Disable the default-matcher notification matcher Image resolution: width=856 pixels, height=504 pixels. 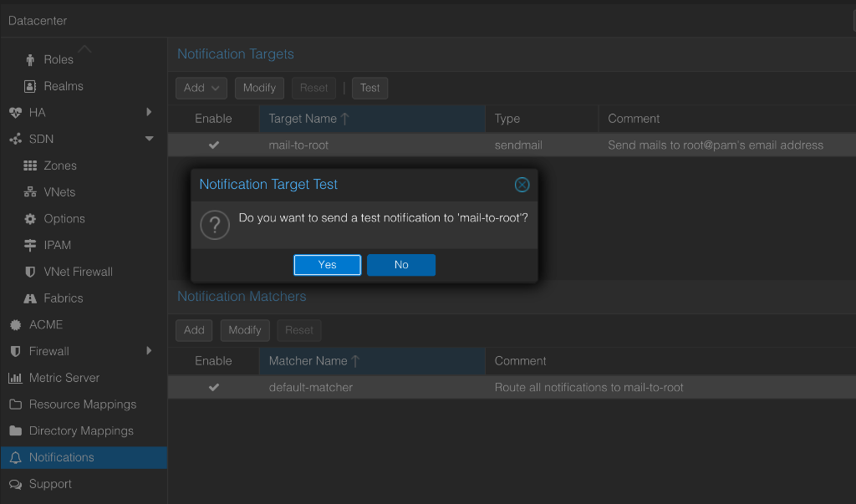click(x=214, y=387)
